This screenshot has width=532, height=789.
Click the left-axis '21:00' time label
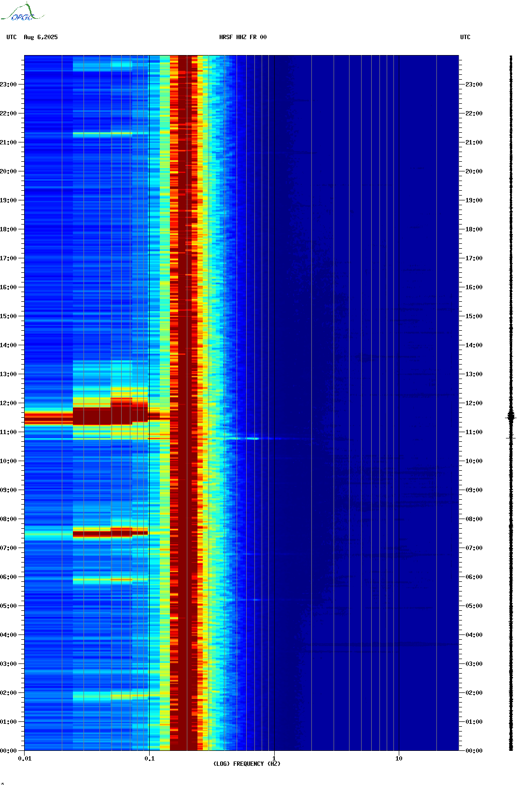pos(8,142)
